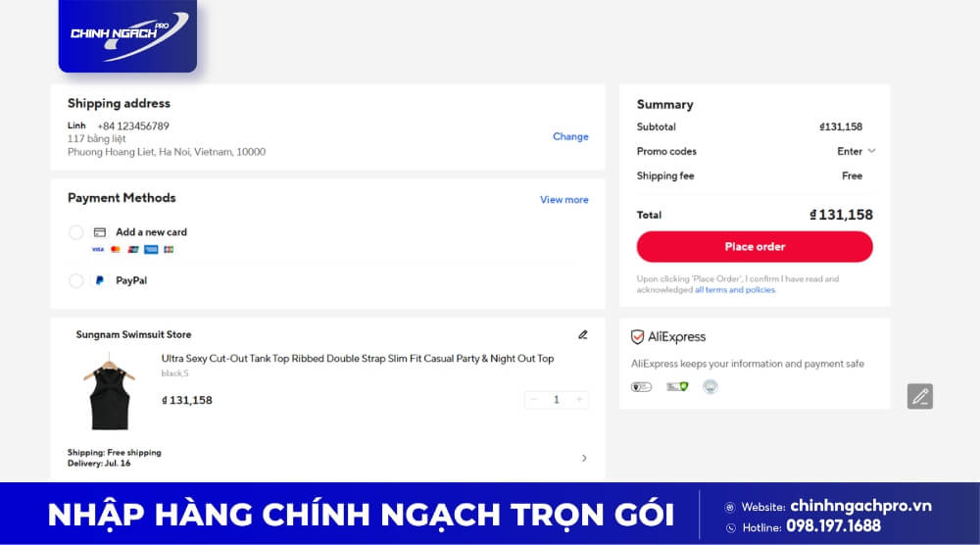Decrease item quantity with minus button
This screenshot has height=545, width=980.
click(x=534, y=399)
